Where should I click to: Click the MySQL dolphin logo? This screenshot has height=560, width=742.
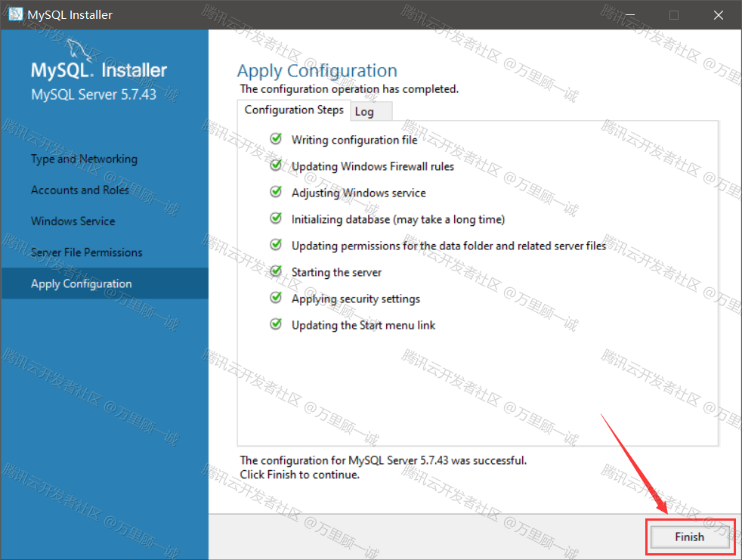tap(78, 51)
